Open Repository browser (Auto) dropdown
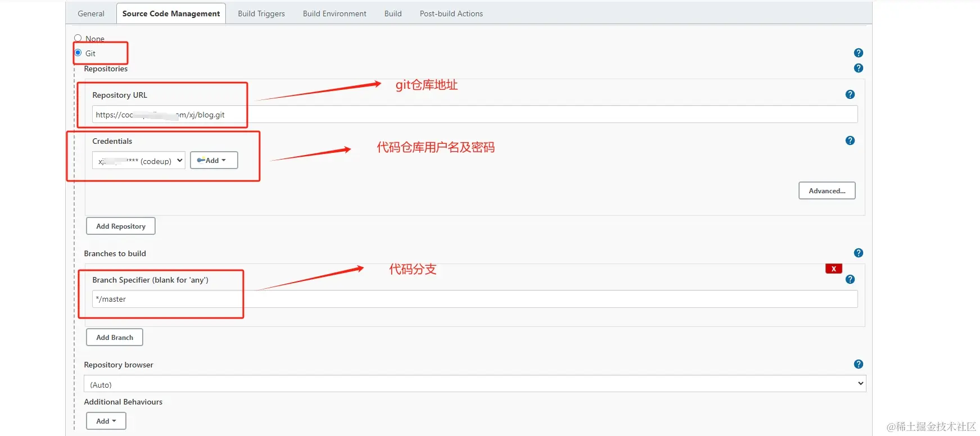The image size is (980, 436). pos(475,384)
